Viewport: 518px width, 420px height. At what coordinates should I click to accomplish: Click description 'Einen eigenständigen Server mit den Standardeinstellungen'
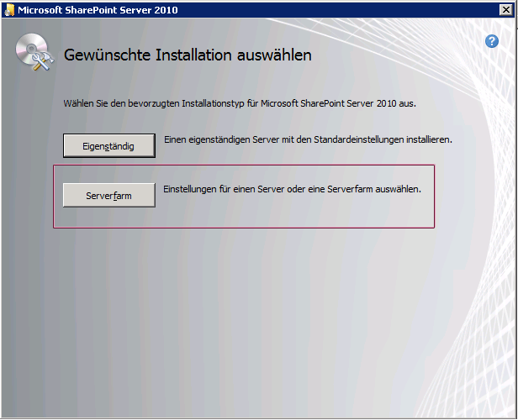click(x=284, y=139)
